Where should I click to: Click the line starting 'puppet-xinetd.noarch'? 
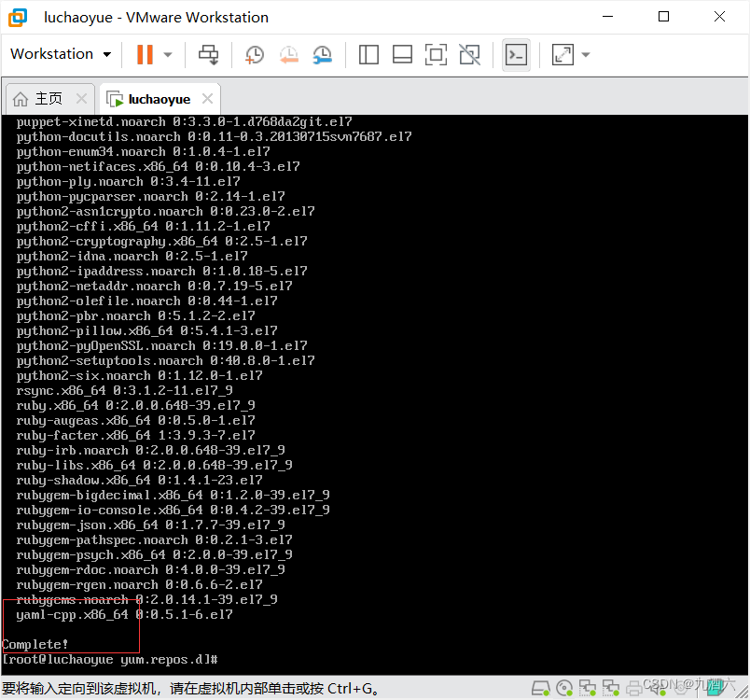click(x=184, y=122)
